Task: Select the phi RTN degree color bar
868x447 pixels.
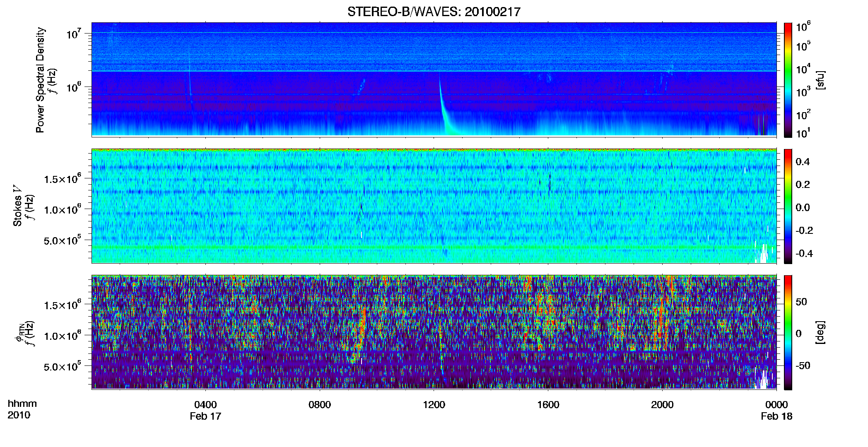Action: point(788,332)
